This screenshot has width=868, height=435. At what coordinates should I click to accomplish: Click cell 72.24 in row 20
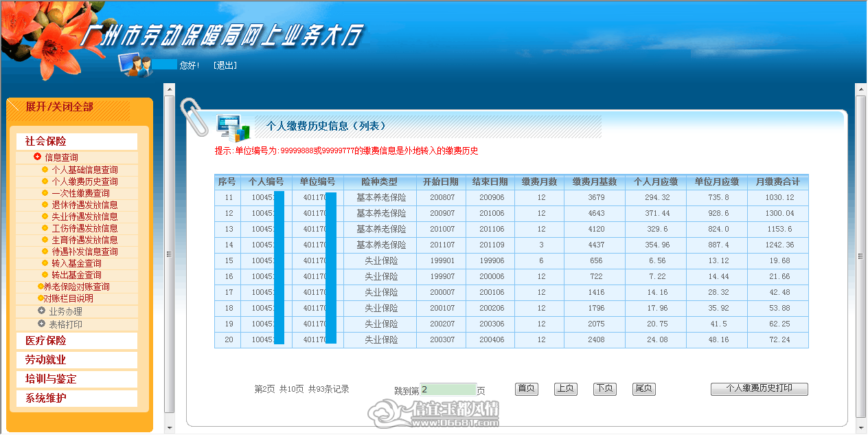coord(779,340)
